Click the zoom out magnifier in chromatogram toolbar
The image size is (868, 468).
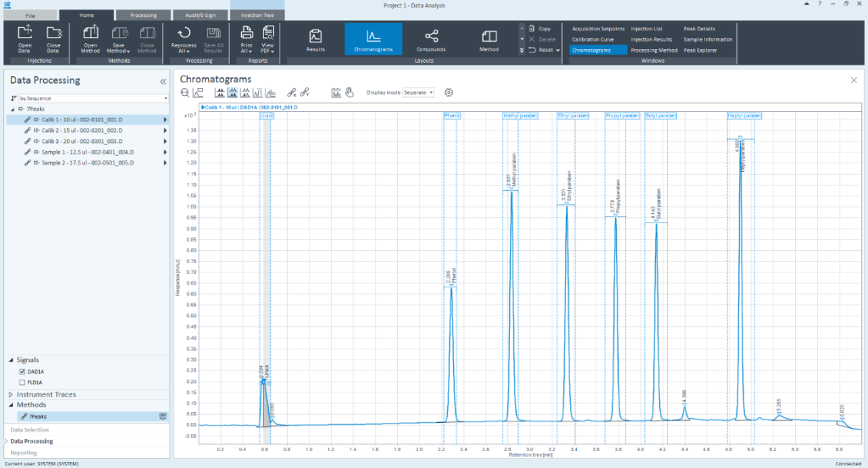(x=185, y=92)
